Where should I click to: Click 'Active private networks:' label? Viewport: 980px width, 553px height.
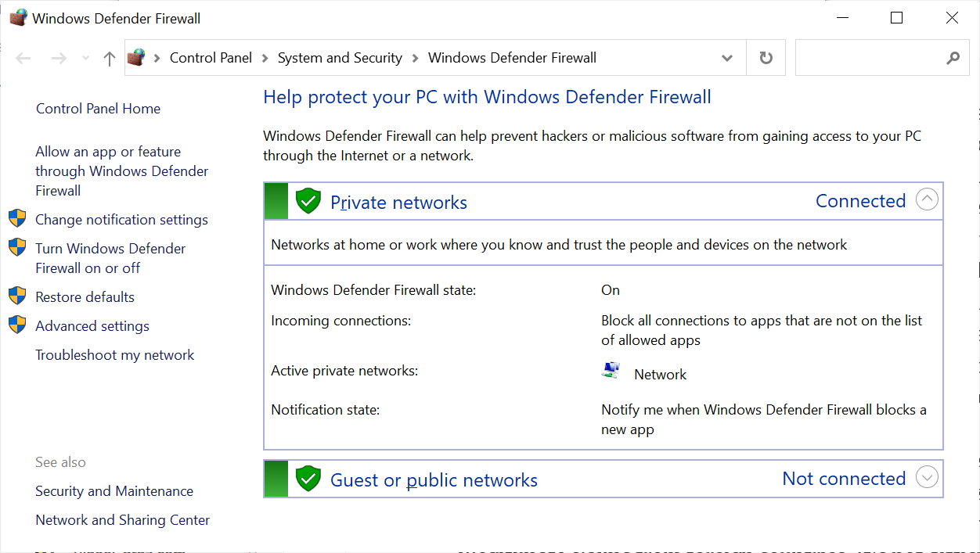point(344,371)
